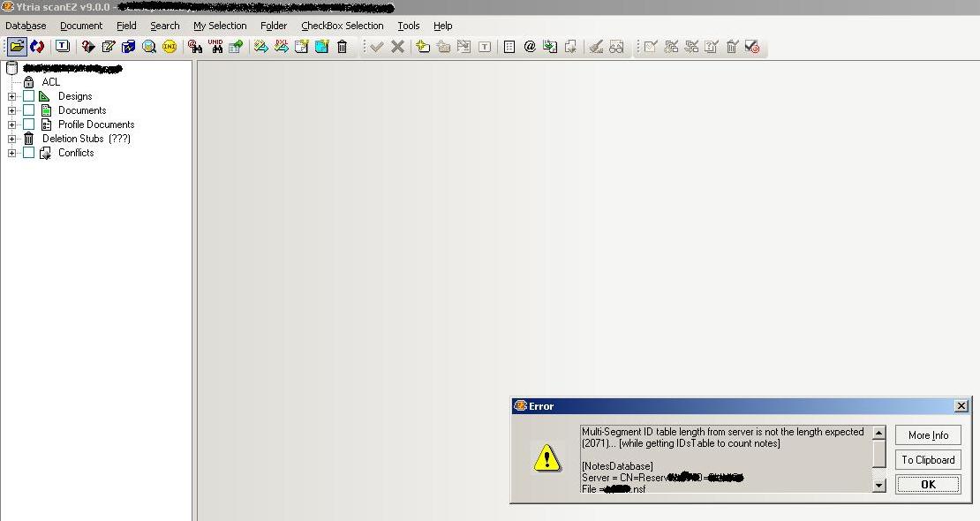Open the Tools menu
This screenshot has width=980, height=521.
pos(409,26)
